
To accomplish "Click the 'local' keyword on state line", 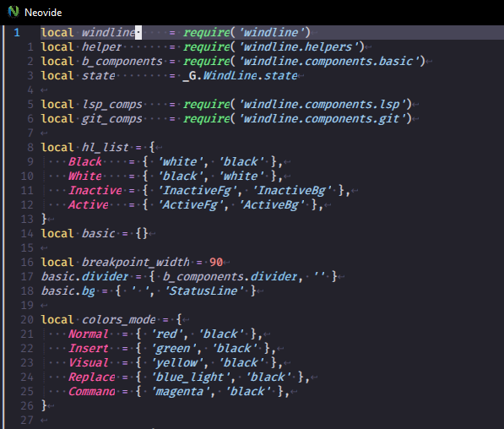I will point(57,75).
